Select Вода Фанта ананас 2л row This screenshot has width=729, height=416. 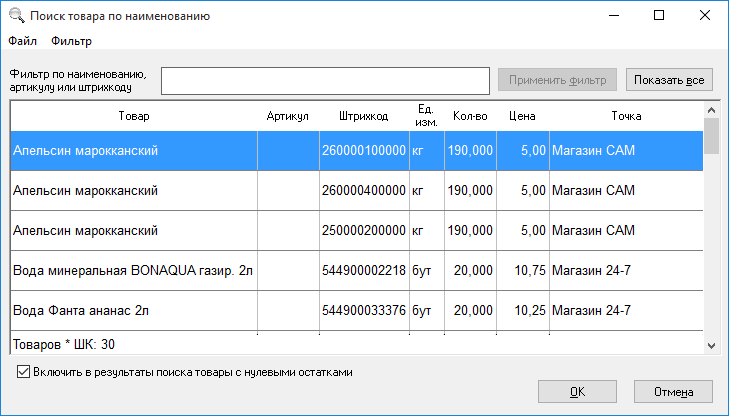point(133,310)
